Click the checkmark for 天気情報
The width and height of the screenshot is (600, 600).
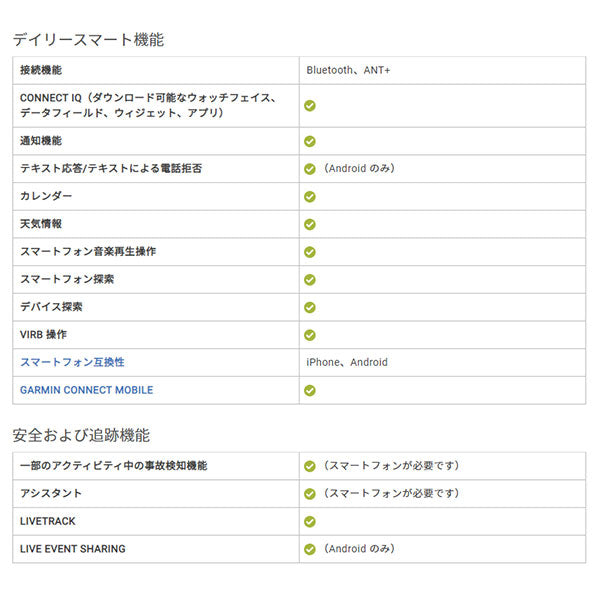tap(310, 224)
